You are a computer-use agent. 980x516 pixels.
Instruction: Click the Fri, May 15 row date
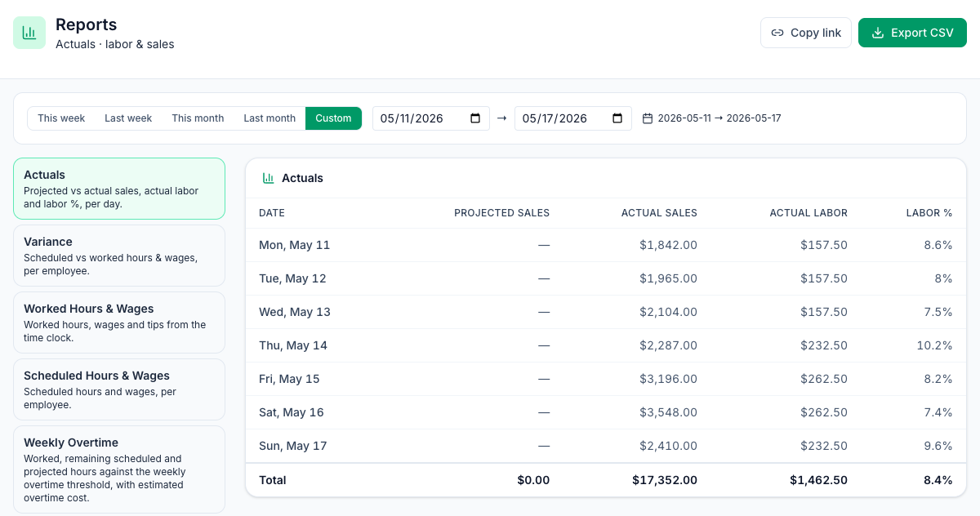pyautogui.click(x=289, y=379)
